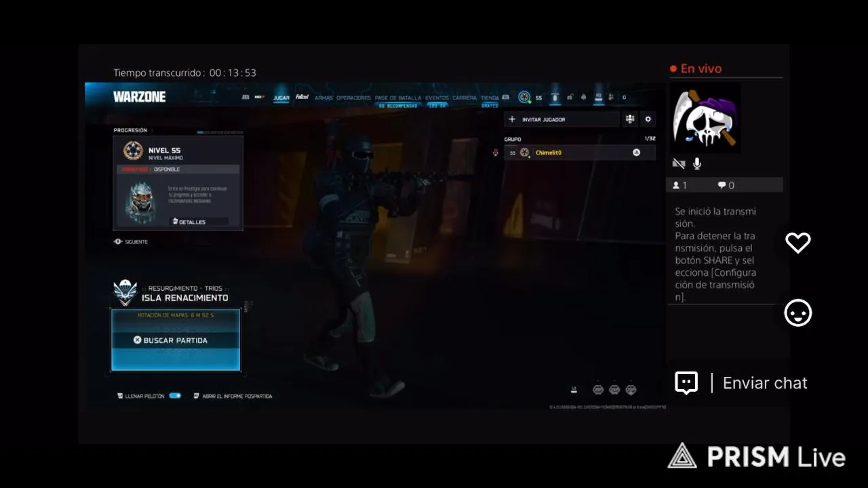Tap the heart like icon

pyautogui.click(x=798, y=243)
